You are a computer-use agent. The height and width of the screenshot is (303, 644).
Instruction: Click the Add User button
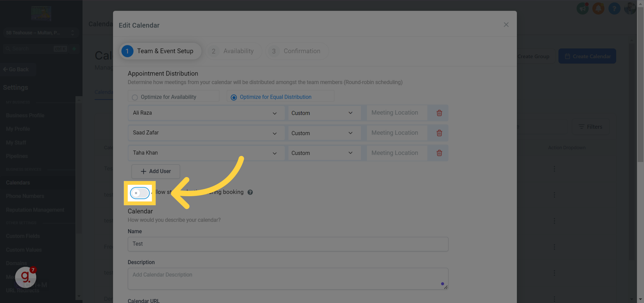click(156, 171)
